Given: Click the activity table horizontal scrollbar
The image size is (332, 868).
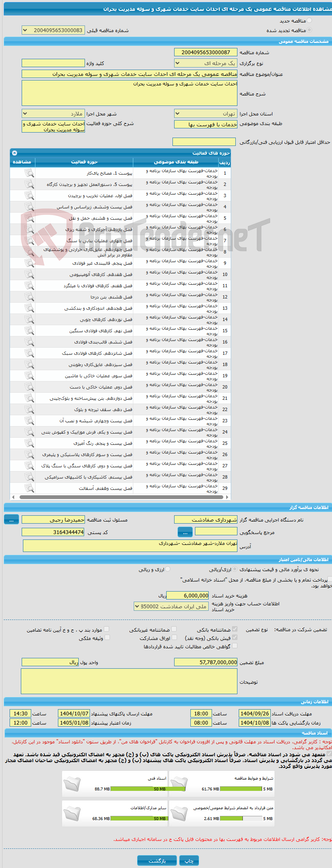Looking at the screenshot, I should (x=120, y=497).
